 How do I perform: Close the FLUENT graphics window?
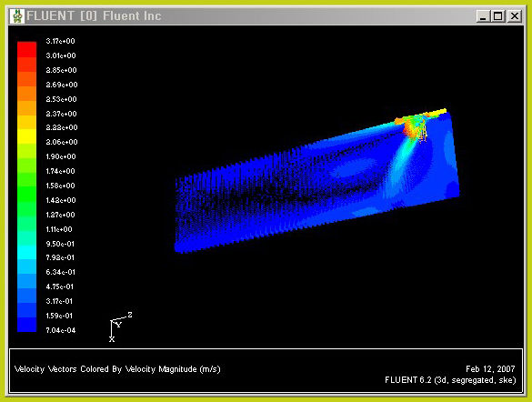click(515, 16)
